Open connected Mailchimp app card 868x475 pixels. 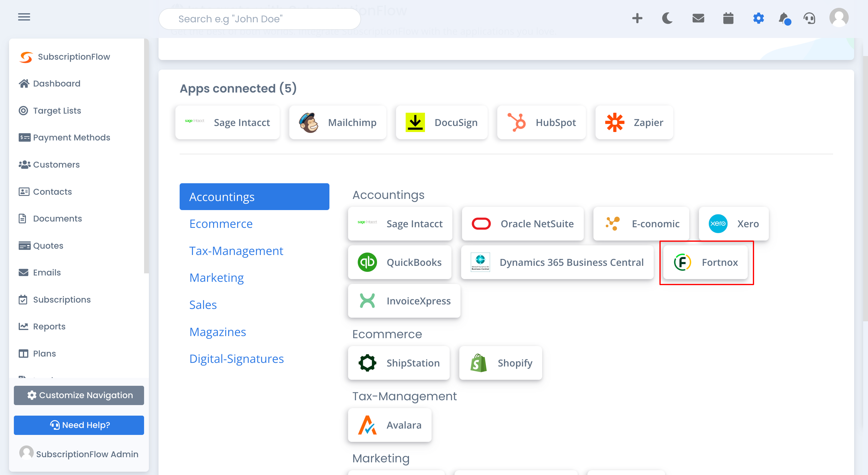coord(338,122)
